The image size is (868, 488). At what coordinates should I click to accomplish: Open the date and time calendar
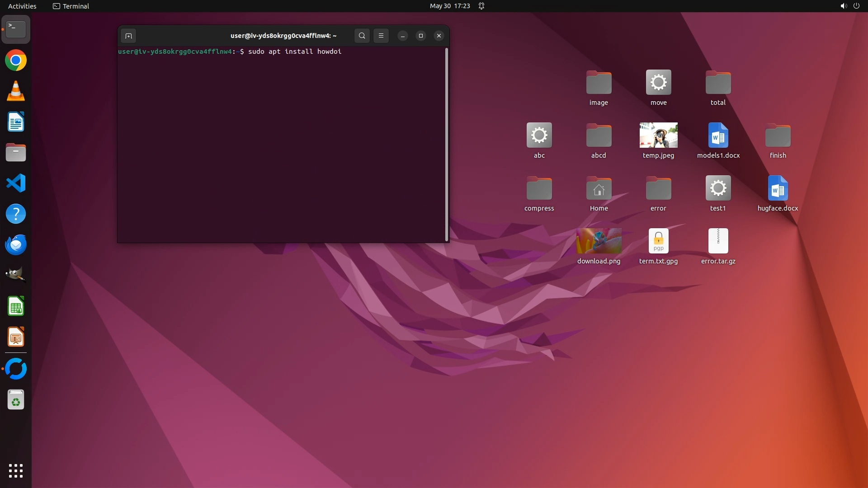(x=449, y=6)
